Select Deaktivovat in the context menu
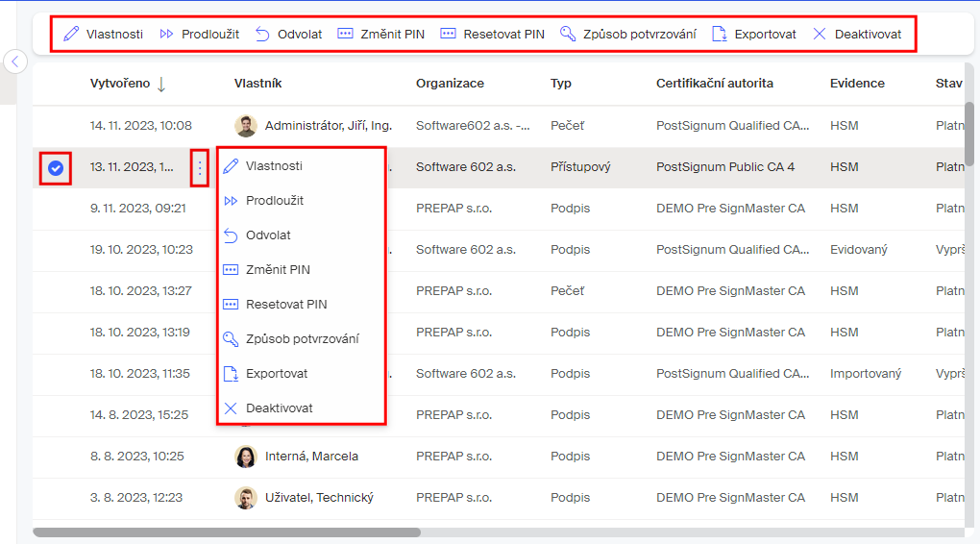The image size is (980, 544). 279,408
